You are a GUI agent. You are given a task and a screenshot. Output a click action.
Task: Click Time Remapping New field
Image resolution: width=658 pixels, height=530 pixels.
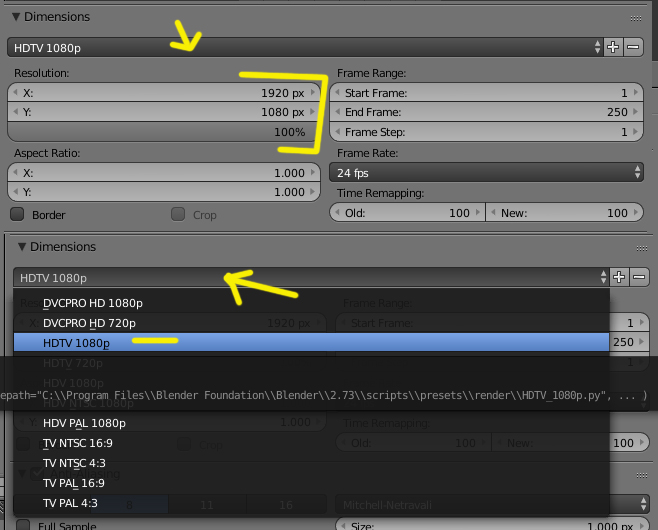pos(565,213)
